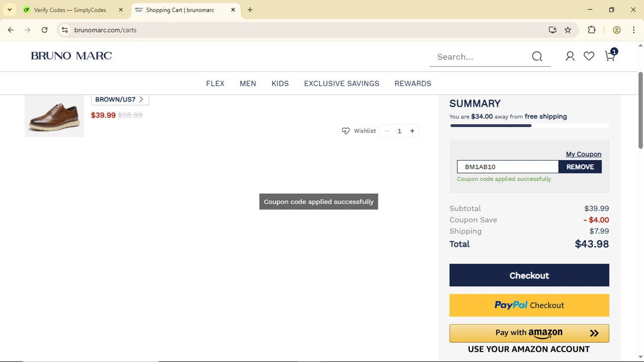Pay using PayPal Checkout
644x362 pixels.
pos(529,305)
